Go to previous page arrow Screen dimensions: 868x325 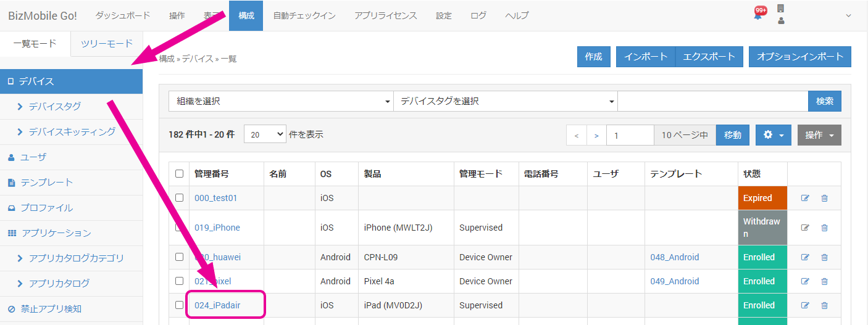click(x=576, y=135)
